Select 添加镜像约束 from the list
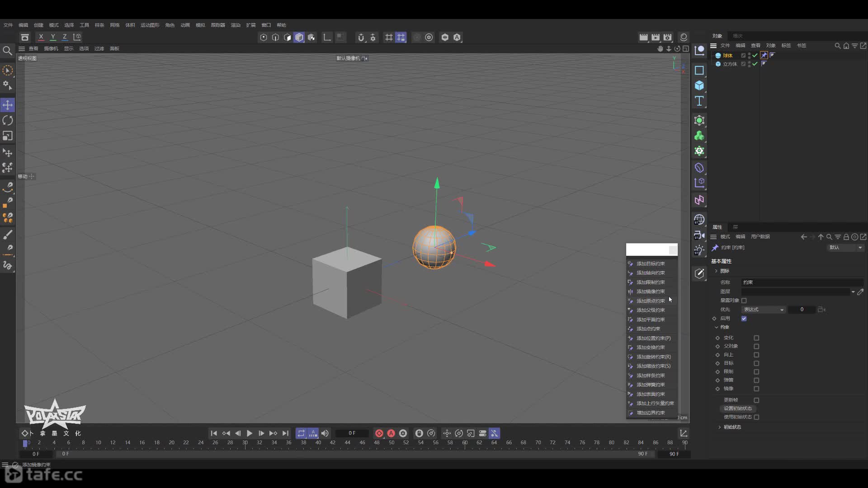Screen dimensions: 868x488 [x=651, y=291]
